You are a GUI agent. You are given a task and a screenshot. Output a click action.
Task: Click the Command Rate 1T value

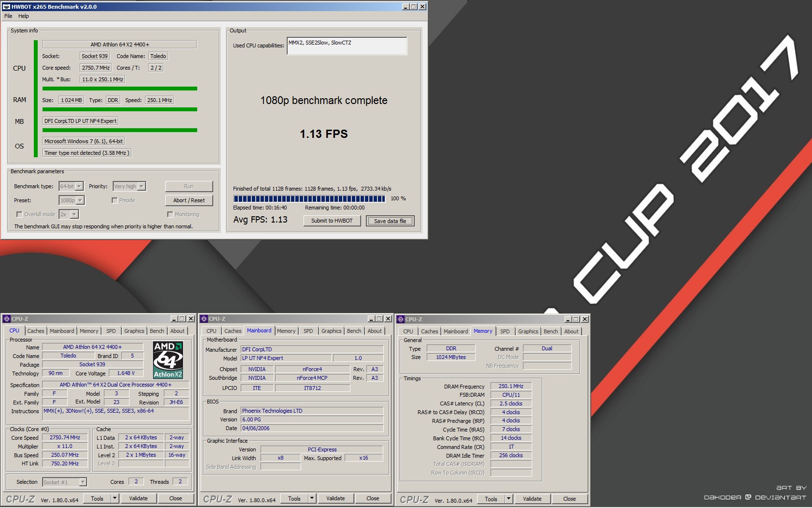coord(511,447)
